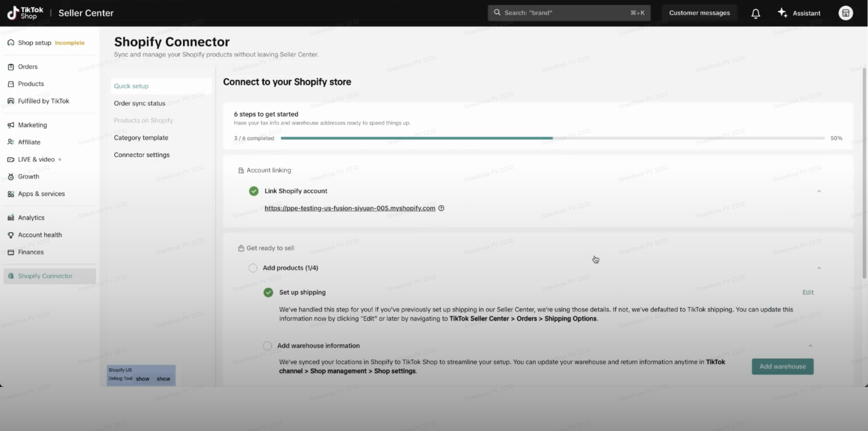Click the Add products status circle
This screenshot has height=431, width=868.
pos(253,268)
